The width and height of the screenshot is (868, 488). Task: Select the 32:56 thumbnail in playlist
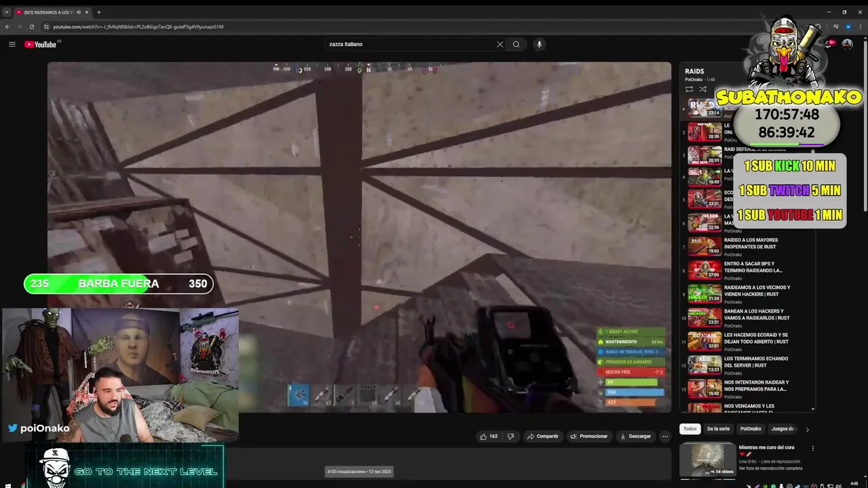pos(705,222)
